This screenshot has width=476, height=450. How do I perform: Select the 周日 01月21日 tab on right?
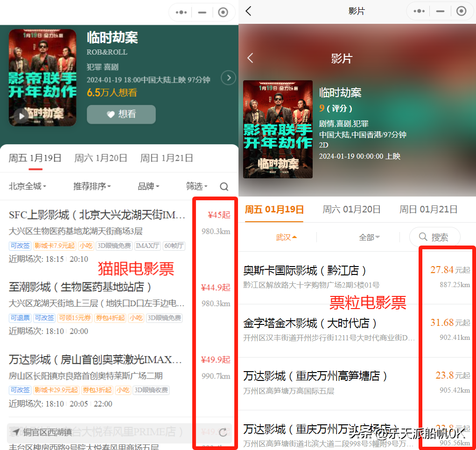pos(428,210)
